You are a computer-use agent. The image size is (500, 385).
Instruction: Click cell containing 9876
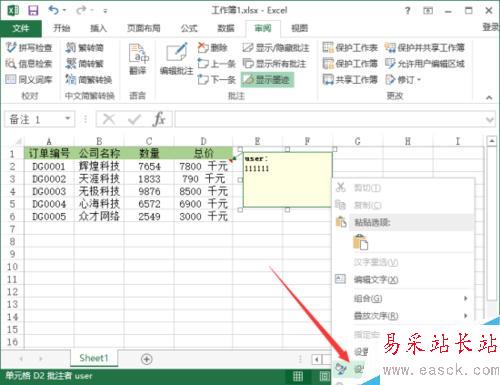click(x=149, y=191)
